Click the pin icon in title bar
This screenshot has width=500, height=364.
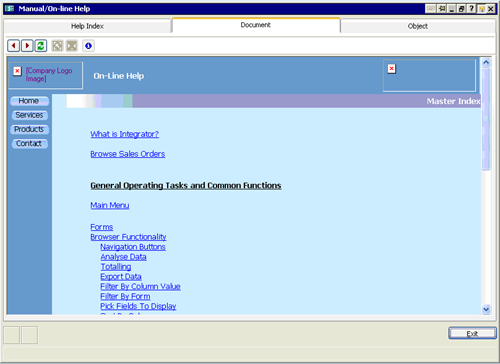point(442,9)
